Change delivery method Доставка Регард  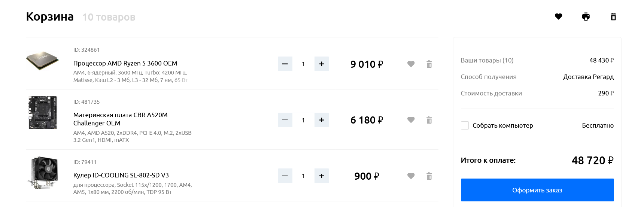click(x=588, y=77)
